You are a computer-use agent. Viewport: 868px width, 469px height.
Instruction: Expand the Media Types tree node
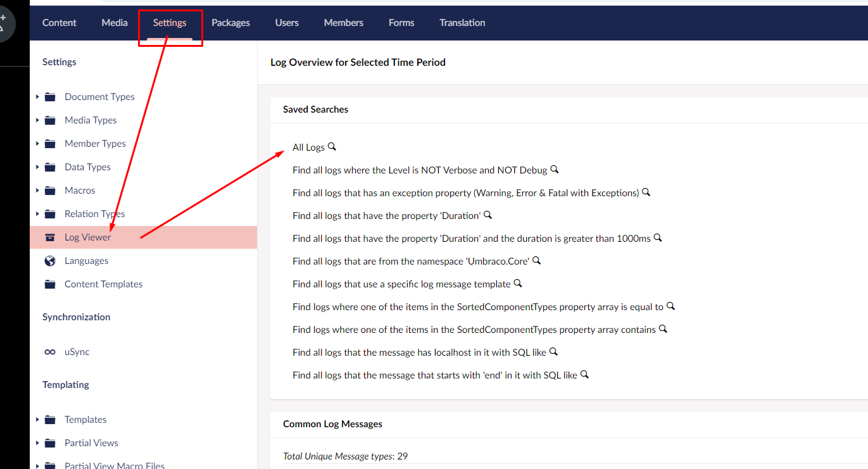coord(37,120)
